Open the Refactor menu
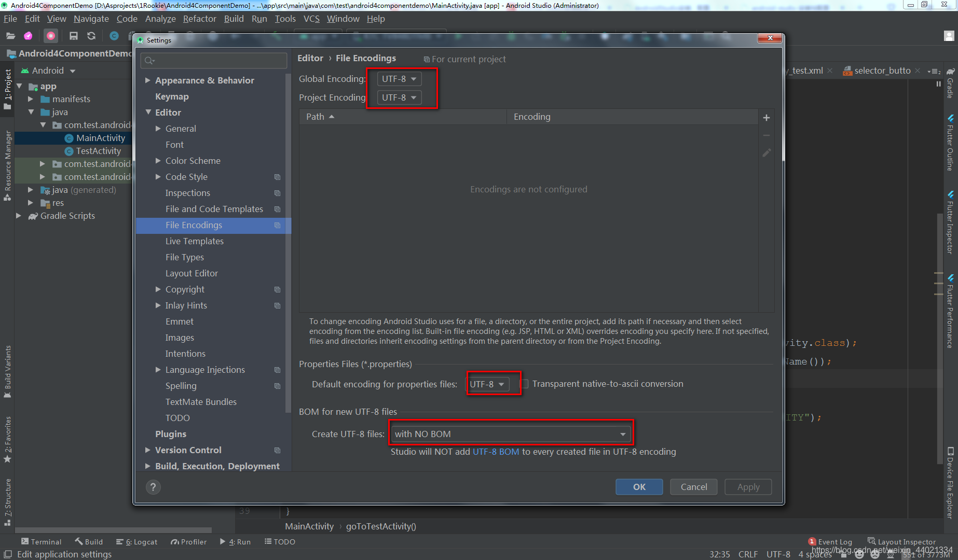Image resolution: width=958 pixels, height=560 pixels. click(199, 19)
